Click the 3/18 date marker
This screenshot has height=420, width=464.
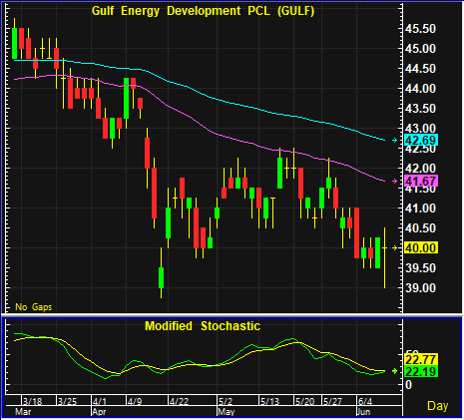click(x=33, y=401)
